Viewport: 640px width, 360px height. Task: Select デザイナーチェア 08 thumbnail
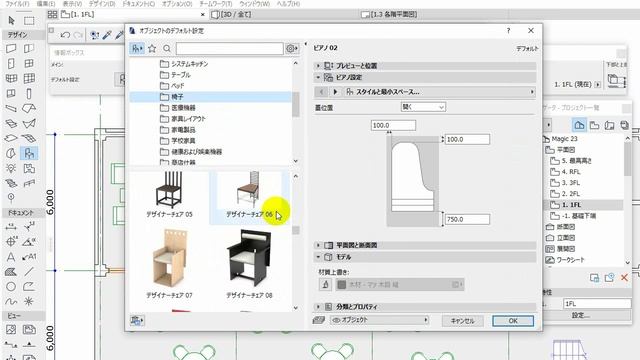click(x=249, y=263)
